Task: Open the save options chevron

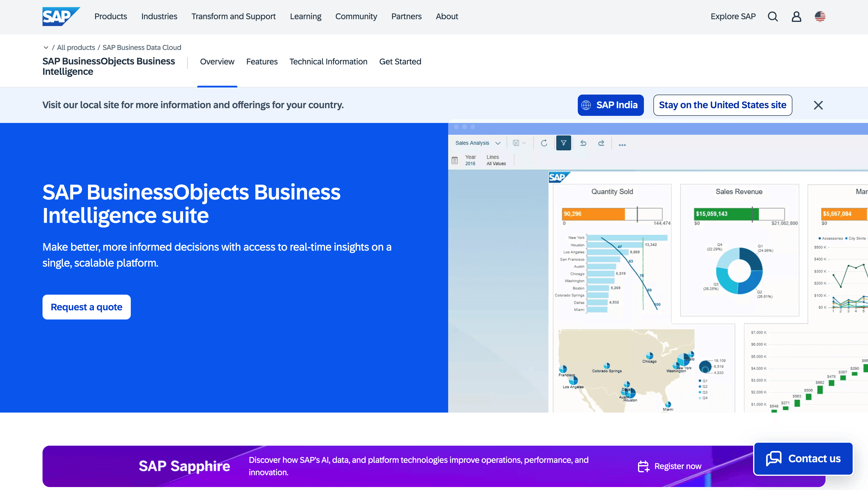Action: click(524, 143)
